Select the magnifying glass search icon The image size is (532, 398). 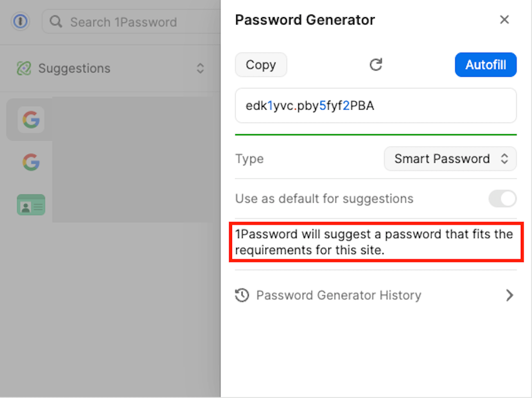56,22
